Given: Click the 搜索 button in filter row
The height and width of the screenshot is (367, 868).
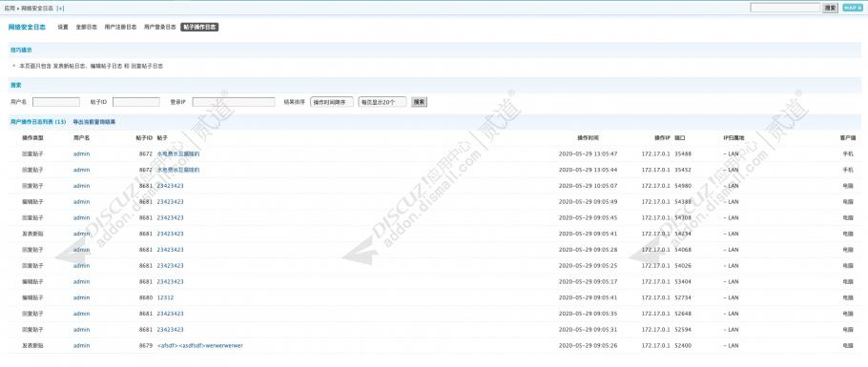Looking at the screenshot, I should pyautogui.click(x=419, y=102).
